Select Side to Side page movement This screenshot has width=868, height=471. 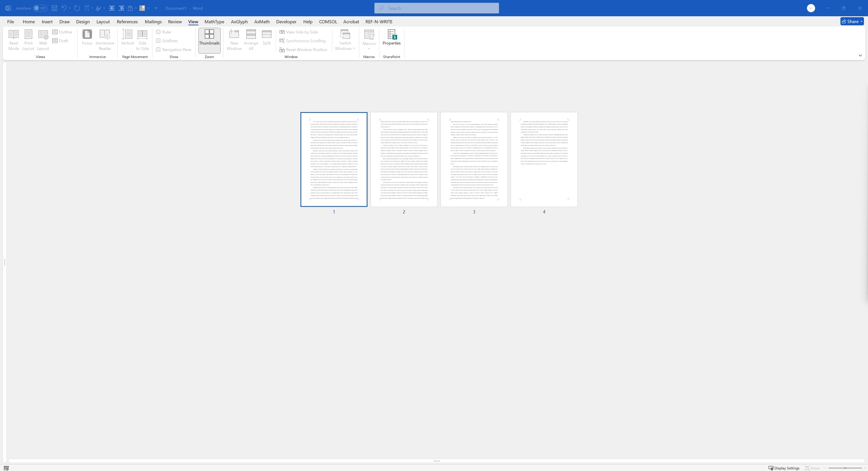point(142,40)
